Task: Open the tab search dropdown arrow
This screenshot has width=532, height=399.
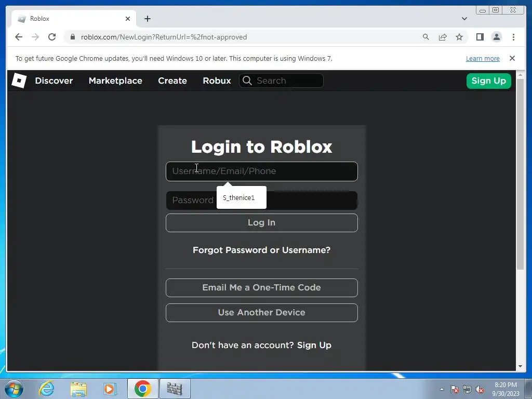Action: [x=464, y=19]
